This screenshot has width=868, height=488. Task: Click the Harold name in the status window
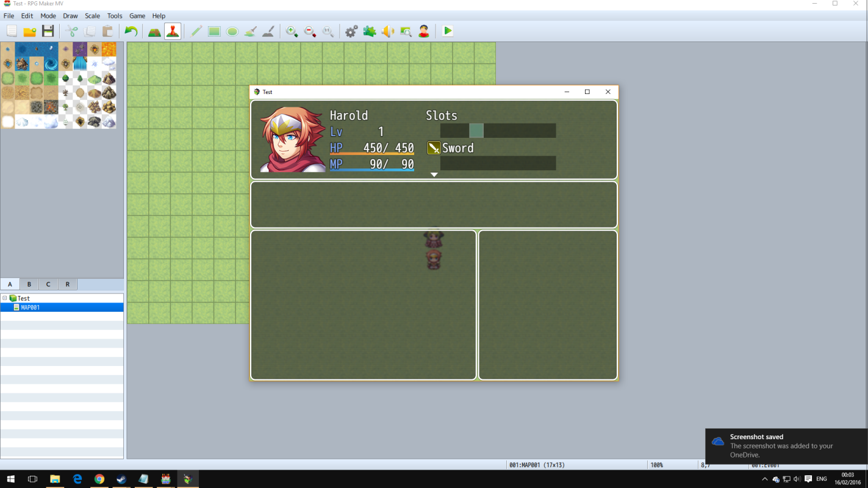click(349, 116)
